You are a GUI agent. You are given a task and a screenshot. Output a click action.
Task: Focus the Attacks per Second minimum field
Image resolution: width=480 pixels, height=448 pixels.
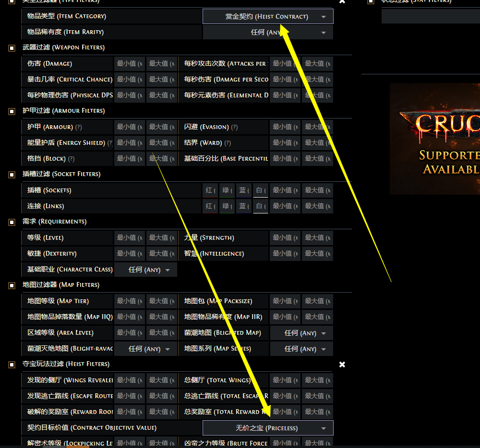pyautogui.click(x=285, y=64)
